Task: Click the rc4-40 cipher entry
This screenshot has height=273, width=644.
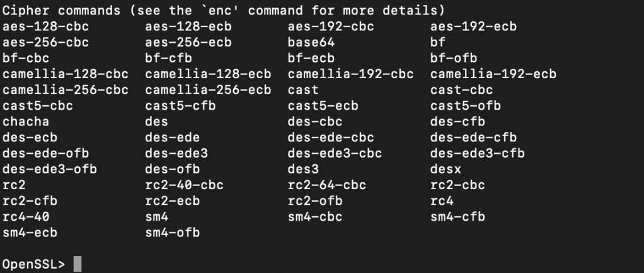Action: 26,217
